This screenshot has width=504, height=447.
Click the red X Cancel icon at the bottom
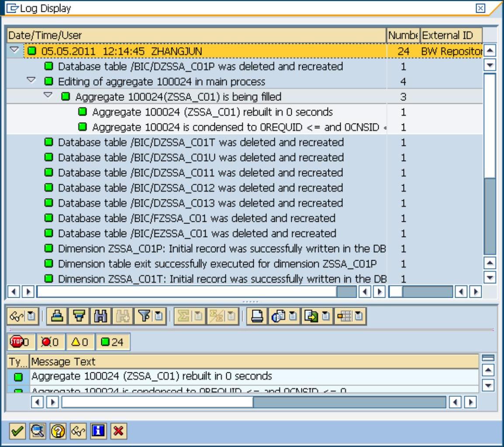(118, 431)
